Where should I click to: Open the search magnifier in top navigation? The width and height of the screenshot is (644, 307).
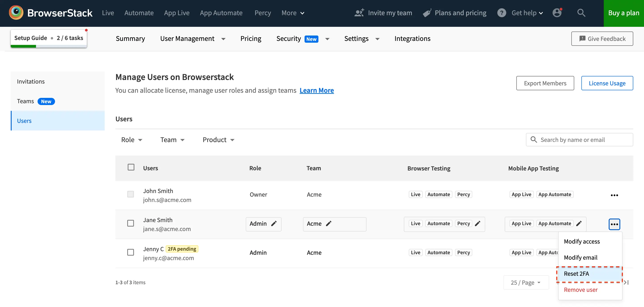(581, 13)
